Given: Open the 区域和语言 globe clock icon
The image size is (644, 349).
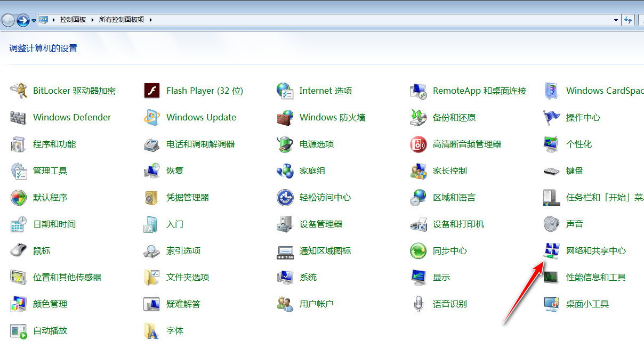Looking at the screenshot, I should [x=418, y=198].
